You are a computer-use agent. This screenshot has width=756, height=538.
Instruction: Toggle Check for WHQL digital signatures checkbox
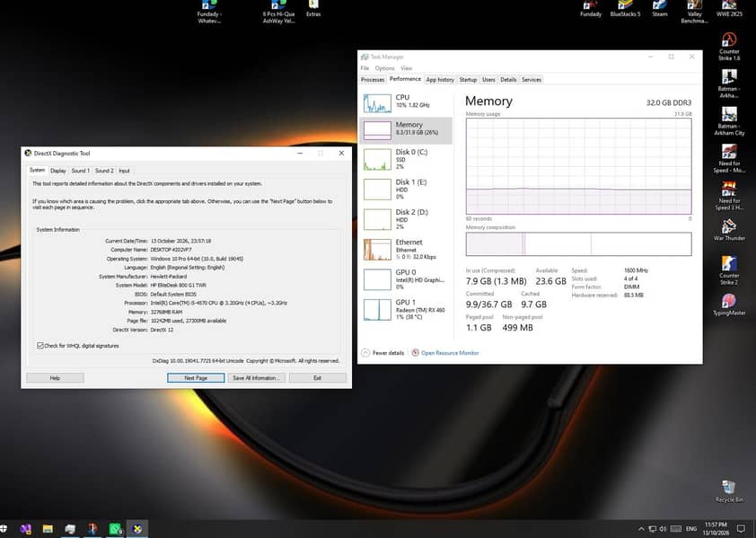click(40, 346)
